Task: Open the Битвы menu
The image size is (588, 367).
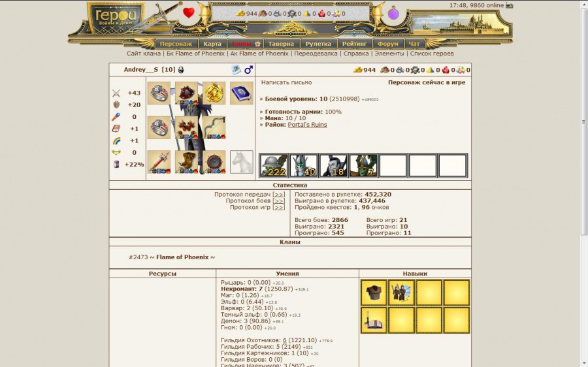Action: 246,44
